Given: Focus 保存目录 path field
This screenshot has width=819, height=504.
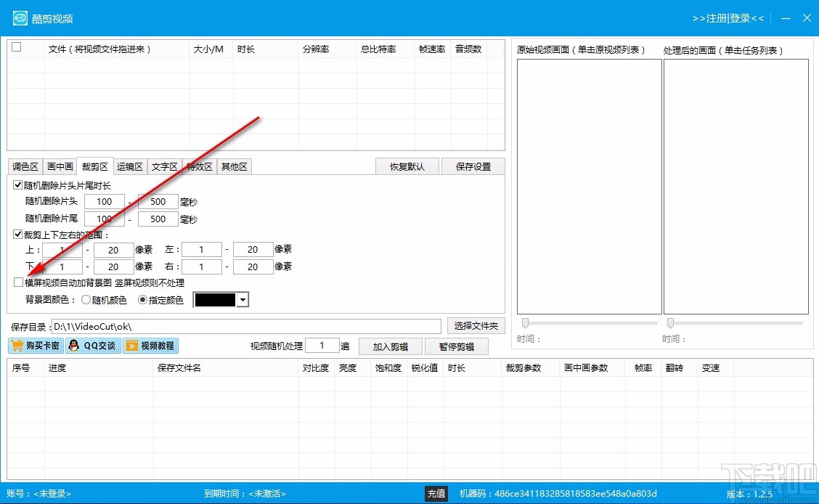Looking at the screenshot, I should coord(246,326).
